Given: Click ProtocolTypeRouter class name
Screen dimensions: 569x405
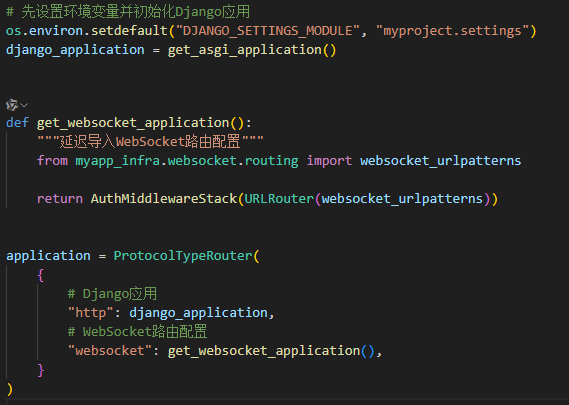Looking at the screenshot, I should point(183,256).
